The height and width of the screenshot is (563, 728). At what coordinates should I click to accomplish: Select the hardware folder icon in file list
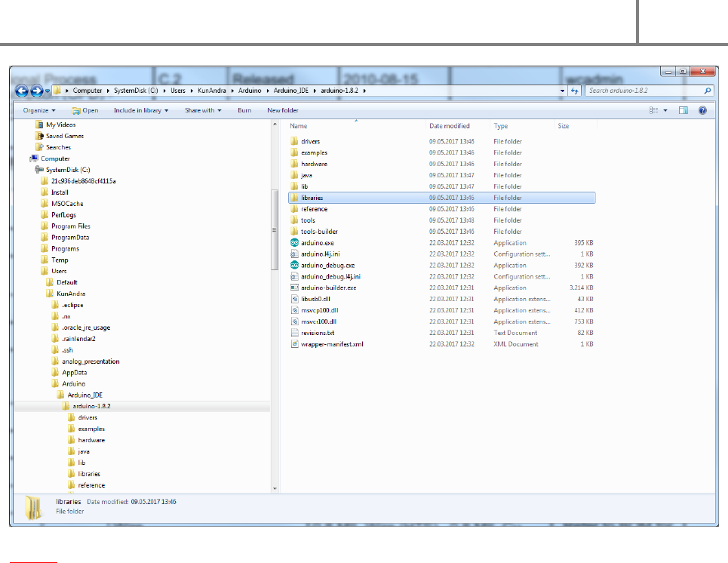[294, 164]
